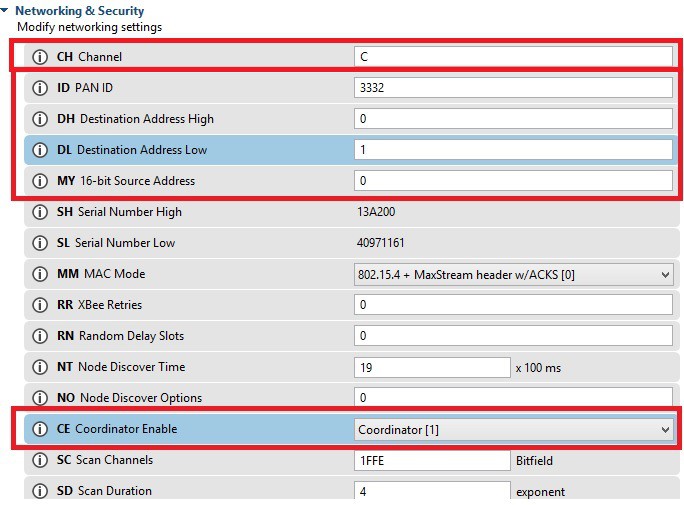Select the Node Discover Options field
684x505 pixels.
click(513, 398)
